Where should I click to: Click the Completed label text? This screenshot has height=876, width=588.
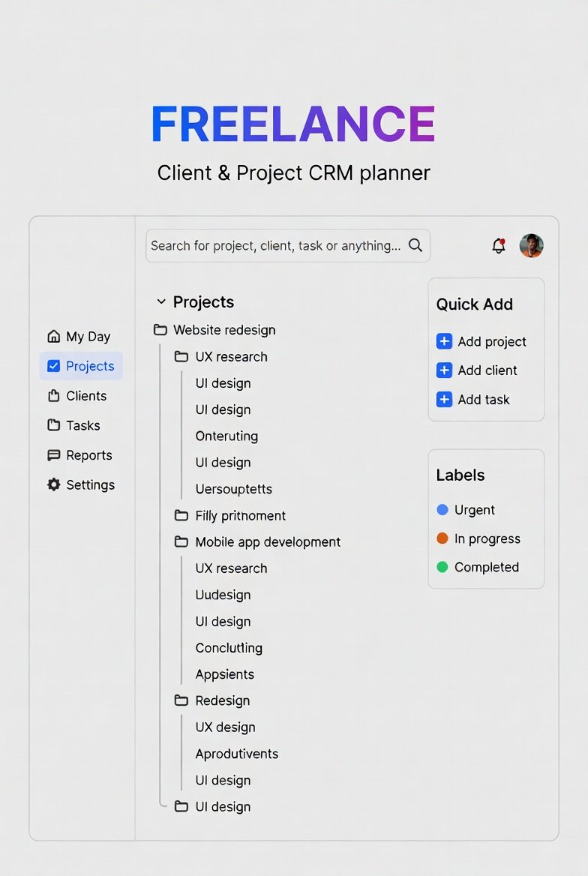coord(487,567)
